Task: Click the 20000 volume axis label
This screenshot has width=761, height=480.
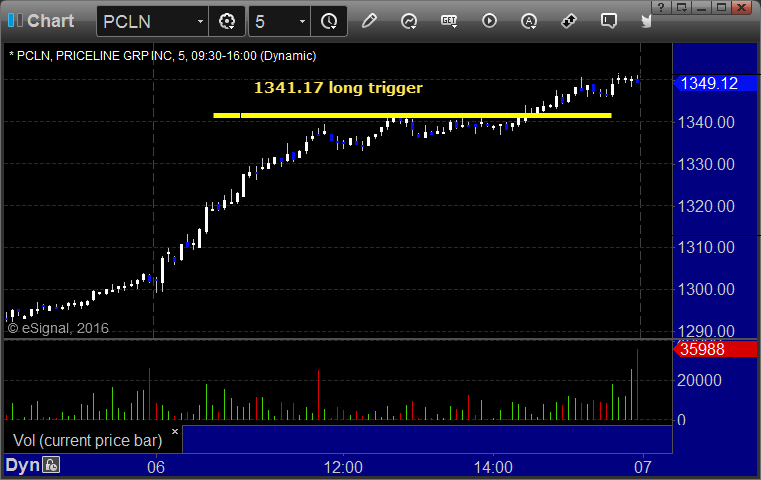Action: 699,380
